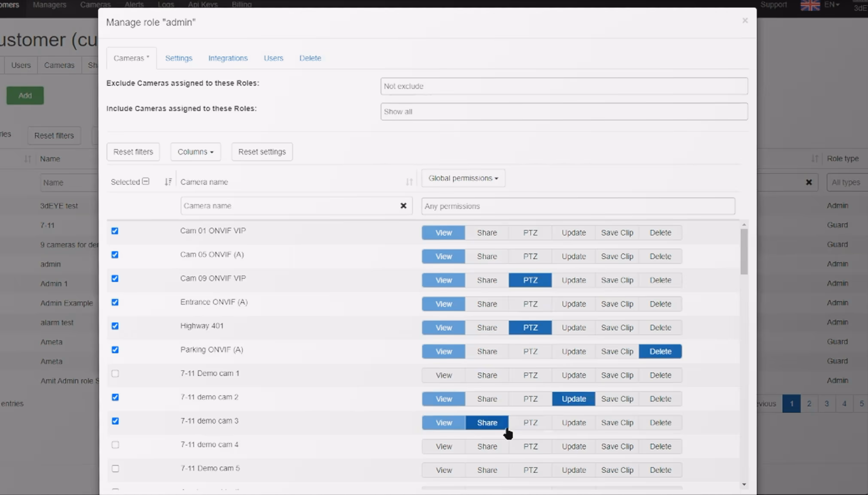Toggle PTZ for Cam 09 ONVIF VIP
The image size is (868, 495).
pyautogui.click(x=530, y=280)
